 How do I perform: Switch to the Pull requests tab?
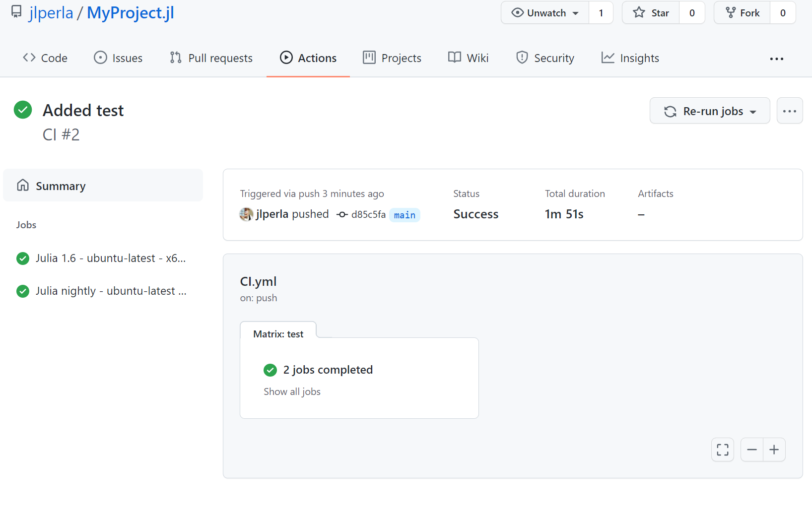tap(211, 58)
